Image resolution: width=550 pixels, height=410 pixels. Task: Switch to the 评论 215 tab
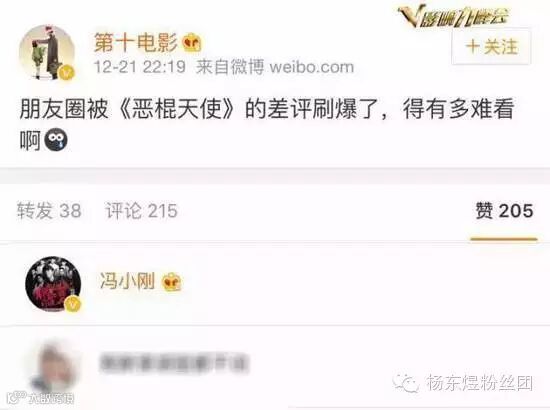pyautogui.click(x=142, y=211)
